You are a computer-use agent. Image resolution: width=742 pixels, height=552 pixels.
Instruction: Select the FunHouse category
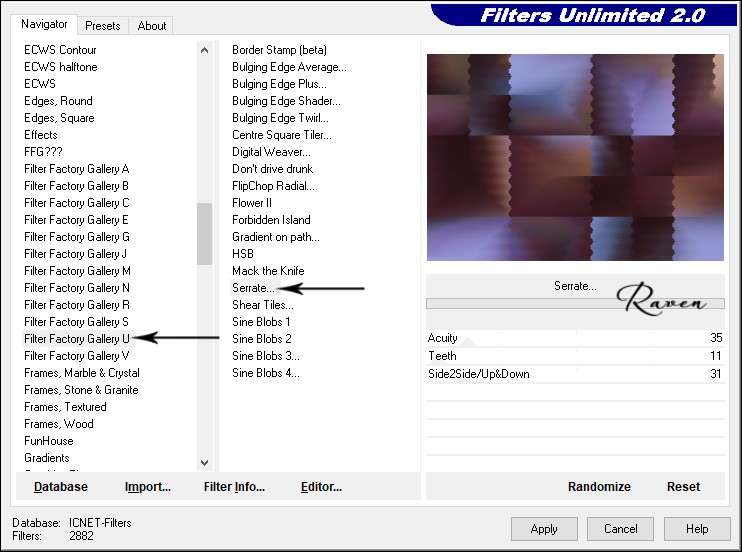click(x=49, y=441)
